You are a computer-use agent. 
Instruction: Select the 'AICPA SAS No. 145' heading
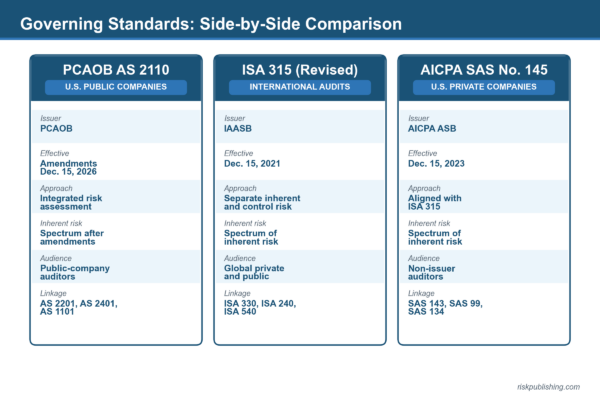point(484,70)
